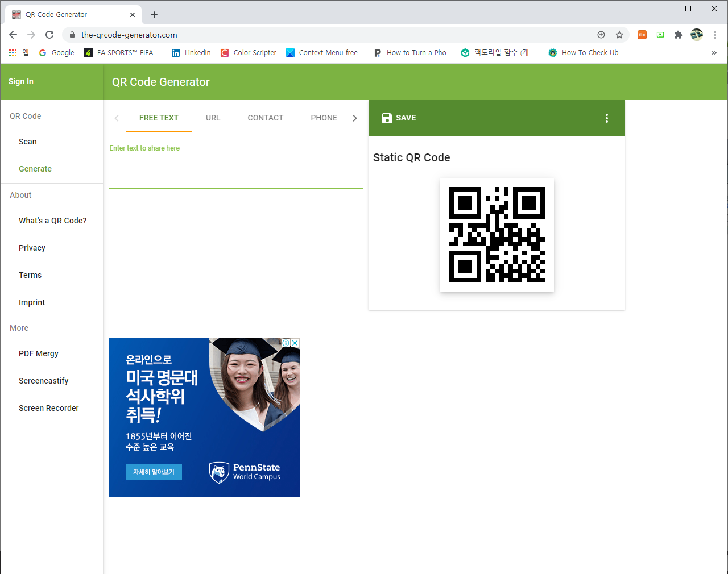This screenshot has width=728, height=574.
Task: Open the Extensions puzzle piece menu
Action: pos(679,35)
